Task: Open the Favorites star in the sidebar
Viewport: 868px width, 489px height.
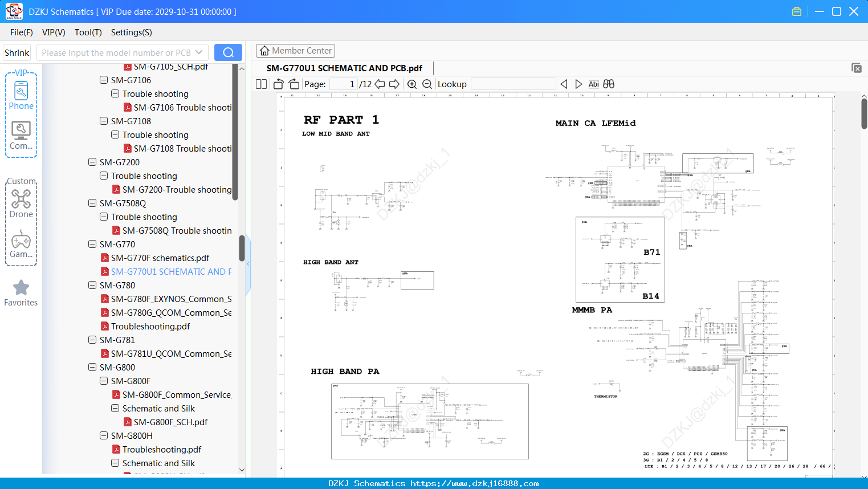Action: point(21,293)
